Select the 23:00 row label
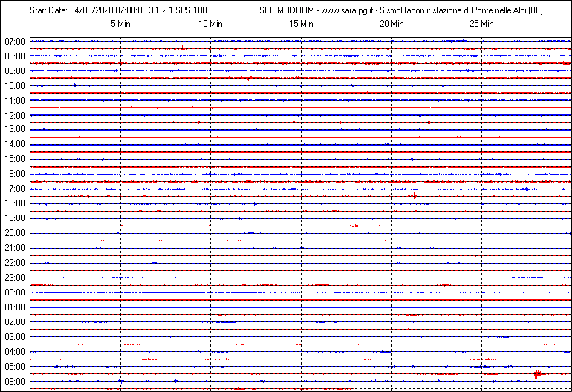Image resolution: width=572 pixels, height=392 pixels. click(x=16, y=278)
